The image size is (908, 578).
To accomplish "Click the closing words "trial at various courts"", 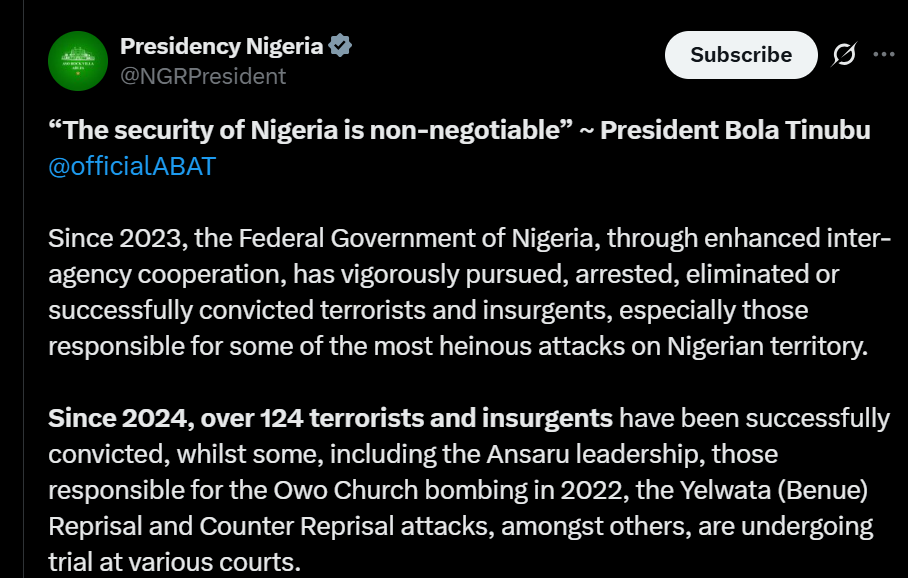I will pyautogui.click(x=173, y=561).
